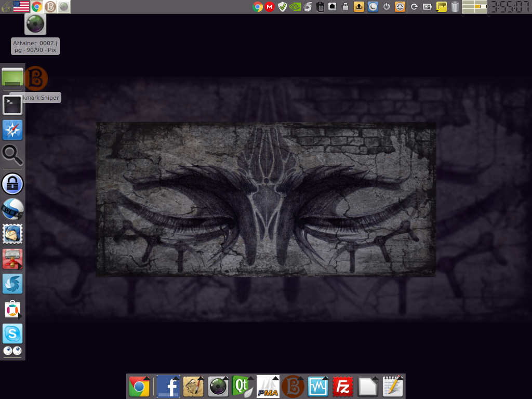
Task: Open the compass browser in the left dock
Action: 12,130
